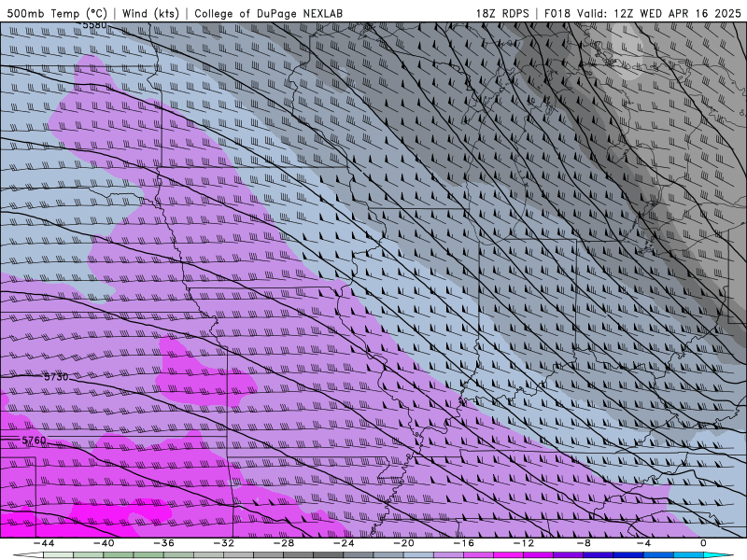Viewport: 747px width, 560px height.
Task: Click the 0 color bar tick label
Action: click(703, 543)
